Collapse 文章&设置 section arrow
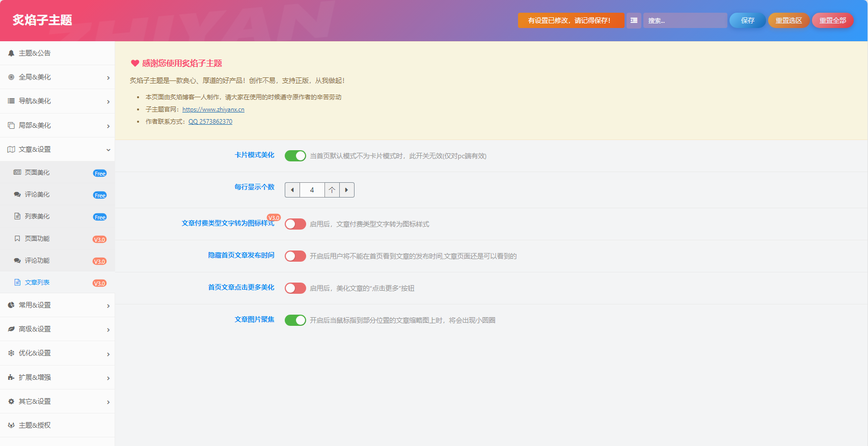The image size is (868, 446). 108,150
